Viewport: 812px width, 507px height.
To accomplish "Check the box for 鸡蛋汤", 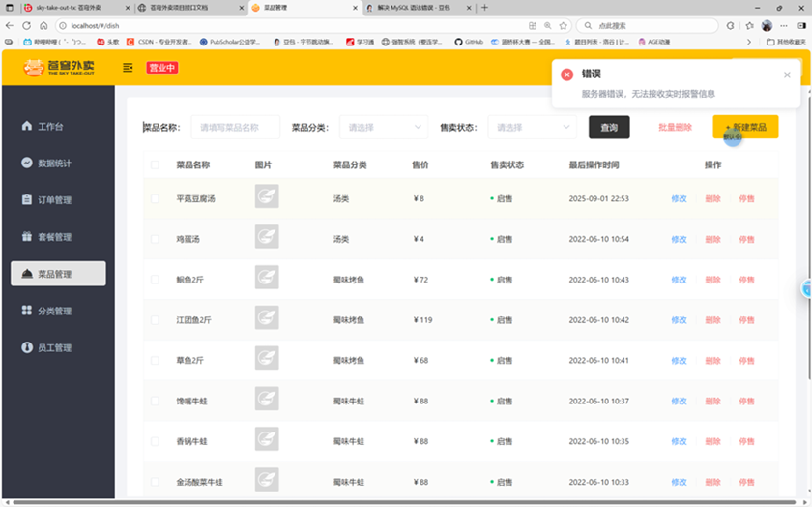I will pyautogui.click(x=155, y=239).
